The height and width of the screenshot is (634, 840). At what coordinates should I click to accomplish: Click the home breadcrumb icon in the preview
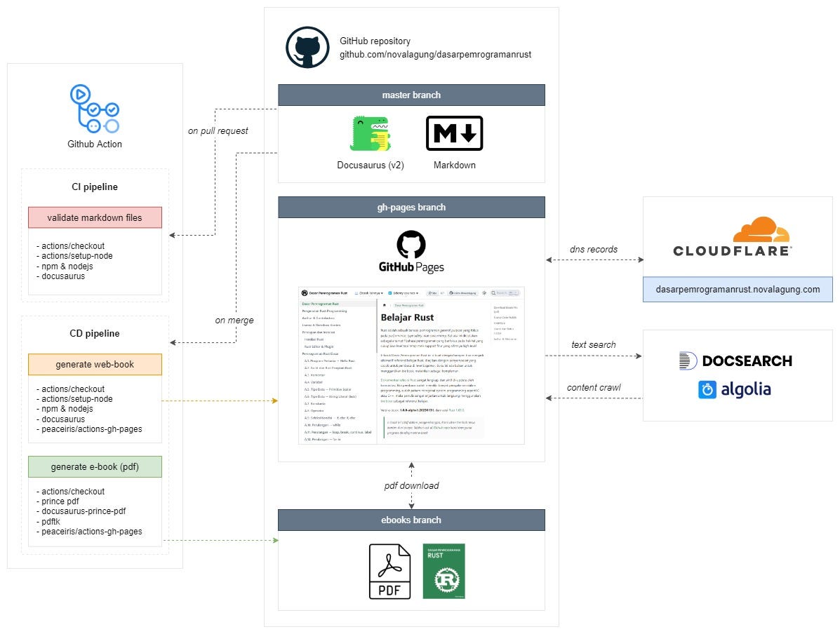coord(384,306)
